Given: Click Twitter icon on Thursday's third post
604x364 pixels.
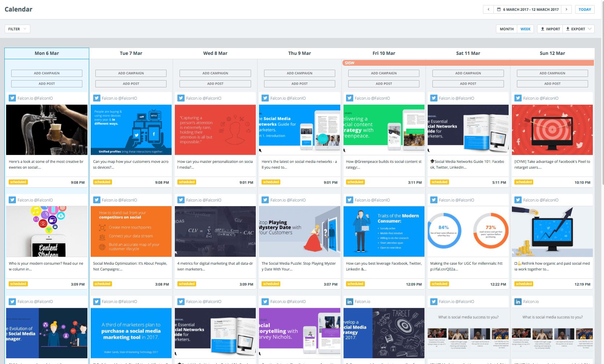Looking at the screenshot, I should (265, 302).
